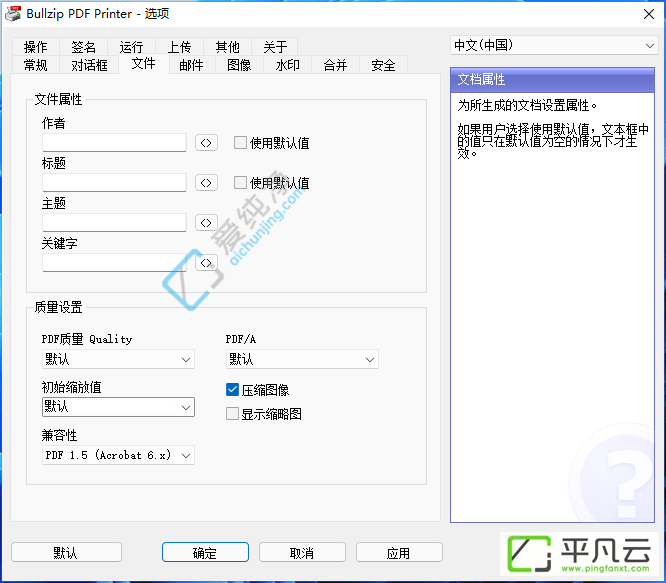Image resolution: width=666 pixels, height=583 pixels.
Task: Open macro menu for the 主题 field
Action: point(206,222)
